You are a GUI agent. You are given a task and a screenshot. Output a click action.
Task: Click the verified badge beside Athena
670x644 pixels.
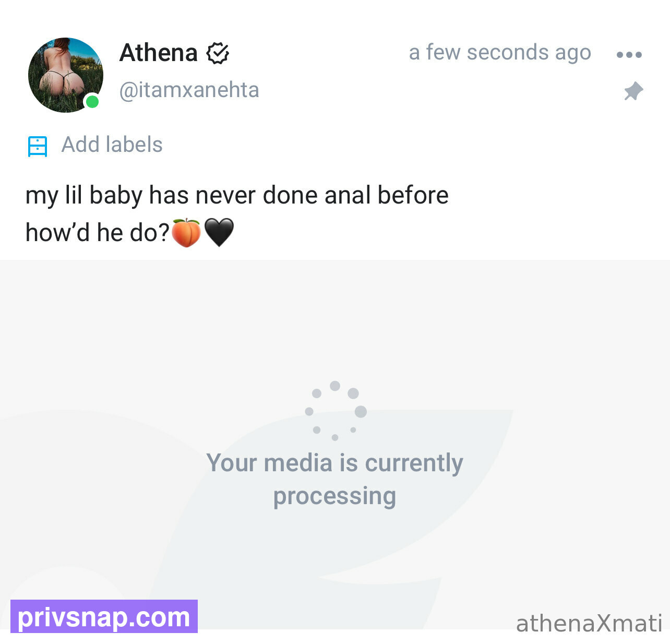[x=218, y=53]
